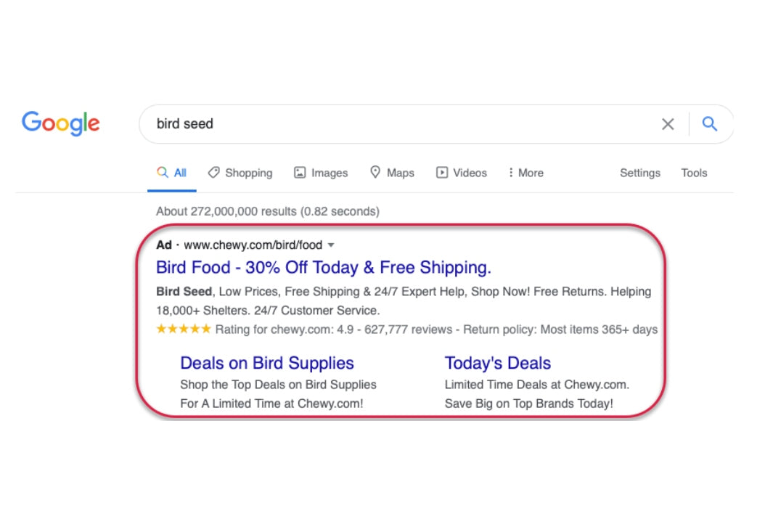765x532 pixels.
Task: Click the five-star chewy.com rating
Action: [184, 329]
